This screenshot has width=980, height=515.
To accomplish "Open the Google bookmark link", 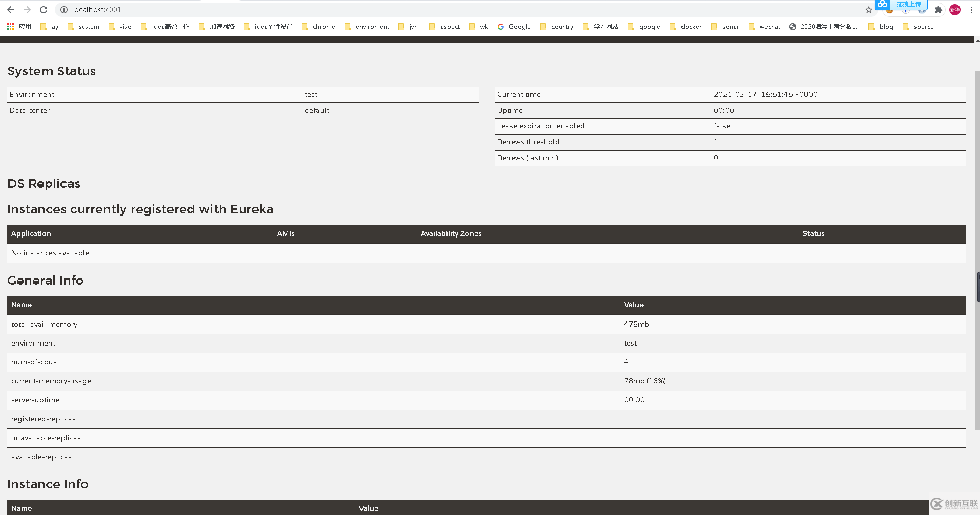I will 514,27.
